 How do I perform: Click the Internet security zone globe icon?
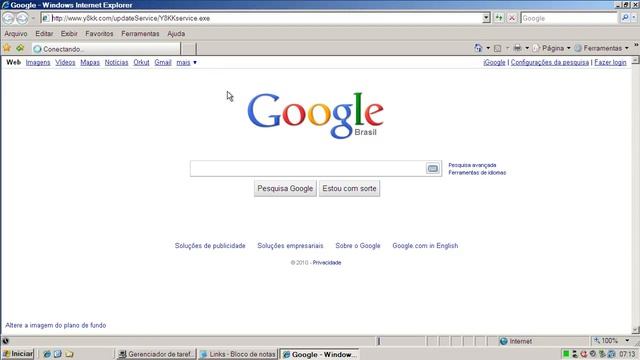click(504, 341)
